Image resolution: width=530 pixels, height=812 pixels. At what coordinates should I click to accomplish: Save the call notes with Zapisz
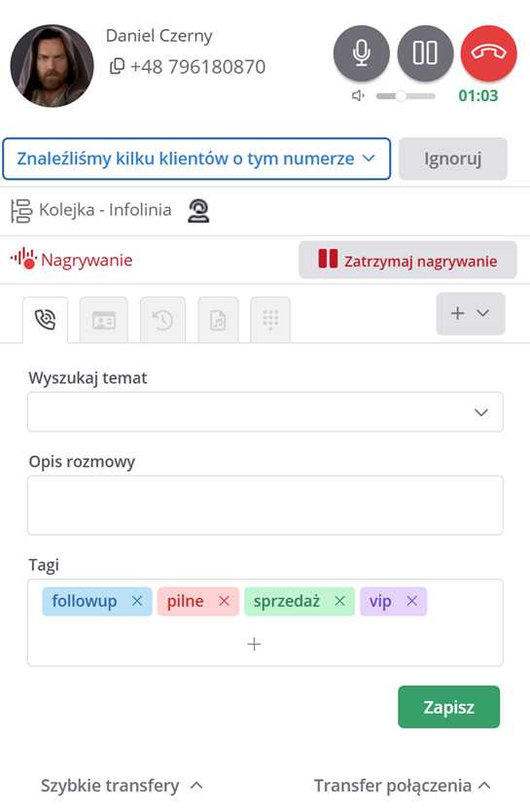coord(448,707)
